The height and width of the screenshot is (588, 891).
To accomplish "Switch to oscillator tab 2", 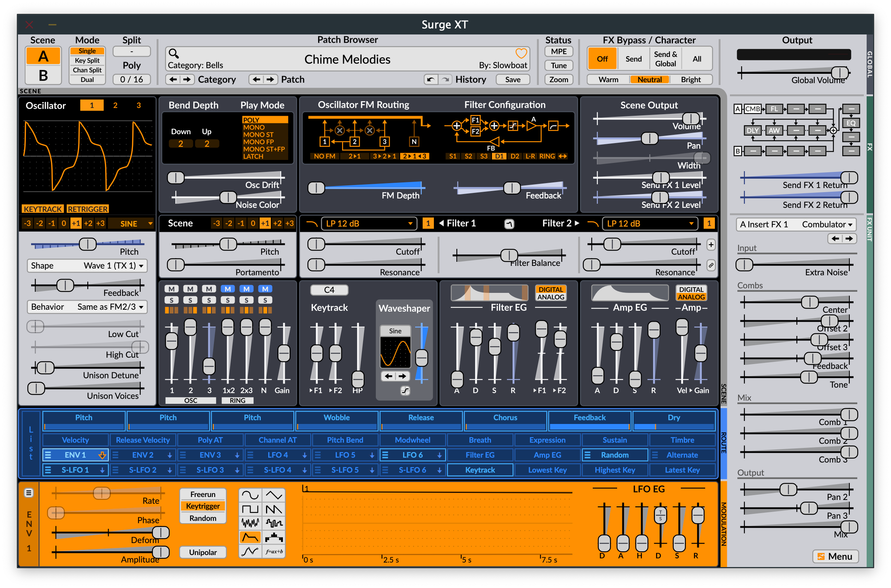I will pos(115,105).
